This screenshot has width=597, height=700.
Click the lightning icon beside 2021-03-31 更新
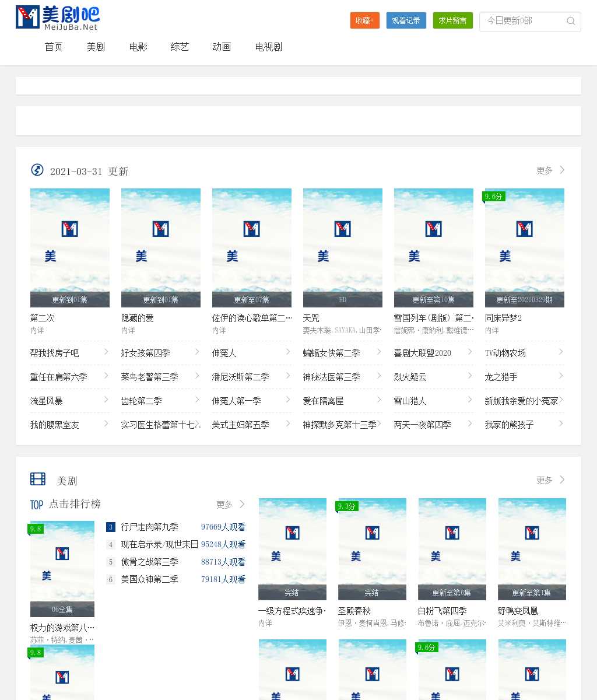(37, 170)
